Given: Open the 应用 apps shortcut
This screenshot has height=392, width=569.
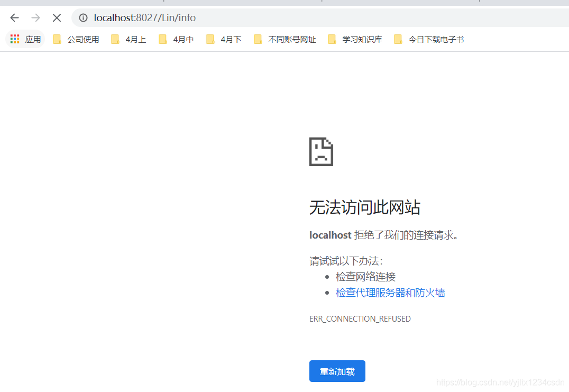Looking at the screenshot, I should tap(26, 39).
